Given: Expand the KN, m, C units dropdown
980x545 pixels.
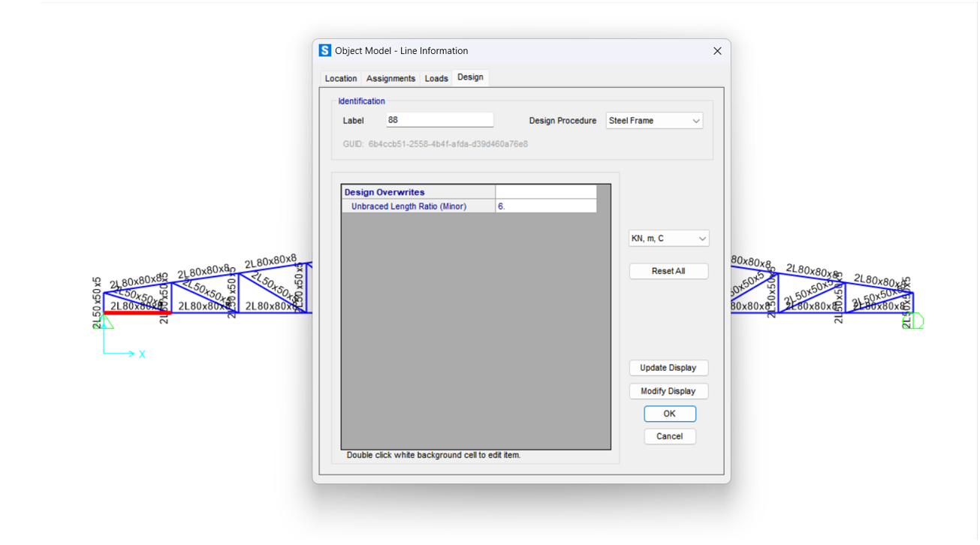Looking at the screenshot, I should coord(668,239).
